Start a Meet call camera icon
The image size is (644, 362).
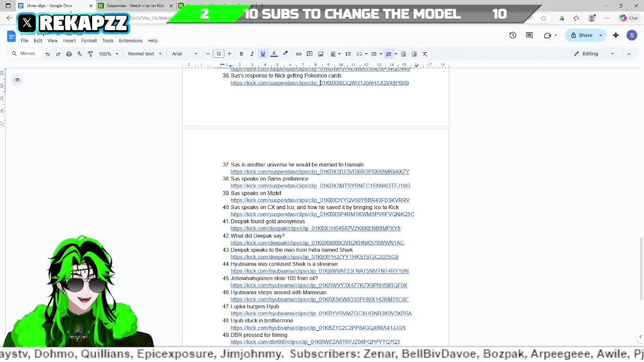547,35
